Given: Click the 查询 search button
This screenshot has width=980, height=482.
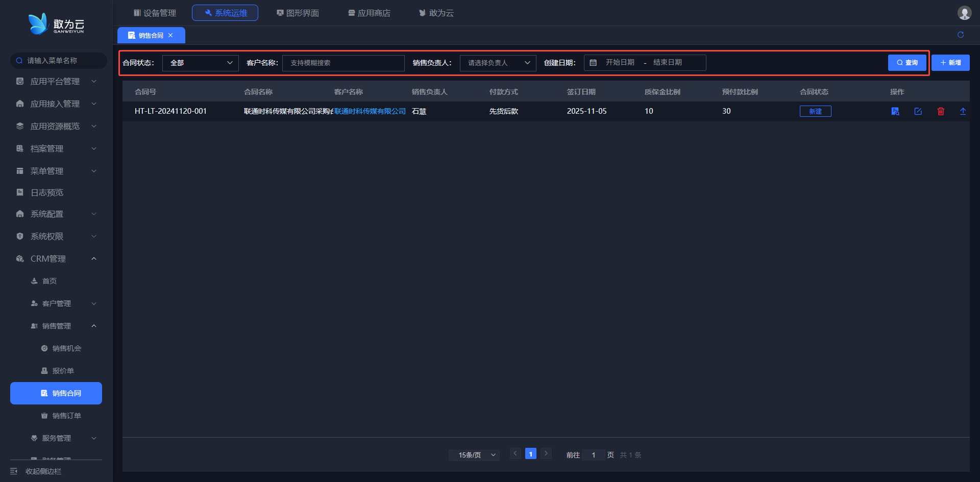Looking at the screenshot, I should (907, 63).
